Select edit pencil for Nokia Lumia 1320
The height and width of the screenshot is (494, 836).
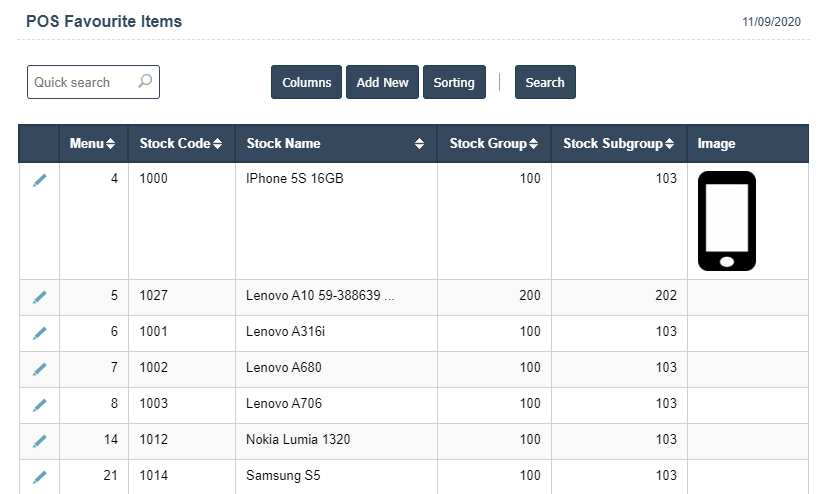point(40,441)
